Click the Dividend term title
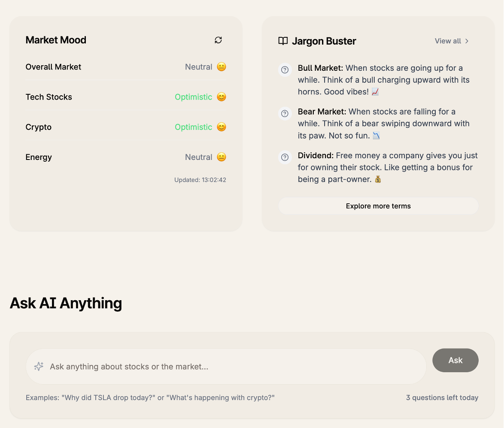Screen dimensions: 504x428 (x=316, y=156)
